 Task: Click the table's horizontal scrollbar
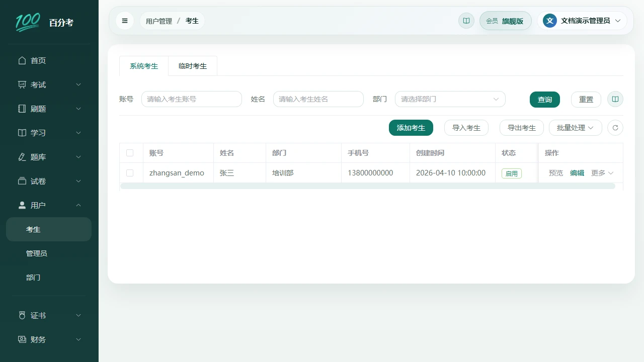pyautogui.click(x=368, y=186)
